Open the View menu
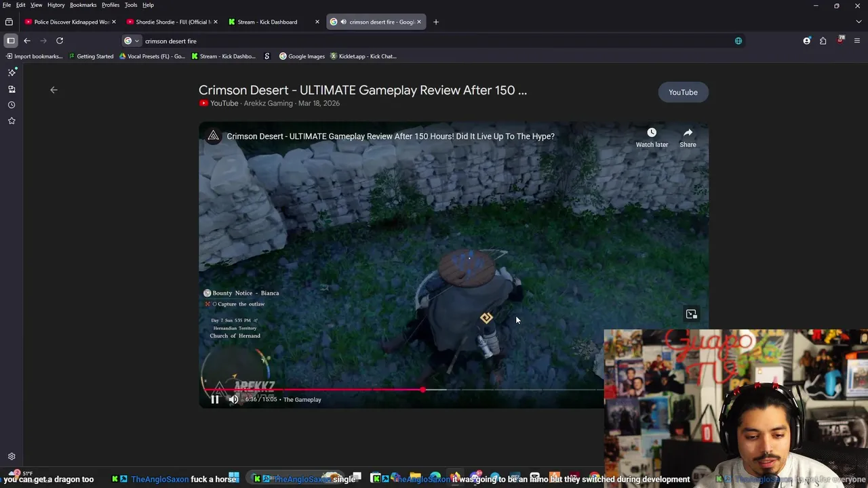 (36, 5)
